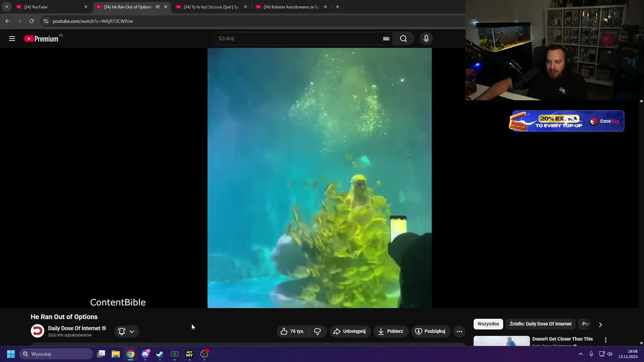
Task: Show more filter chips with right arrow
Action: [600, 324]
